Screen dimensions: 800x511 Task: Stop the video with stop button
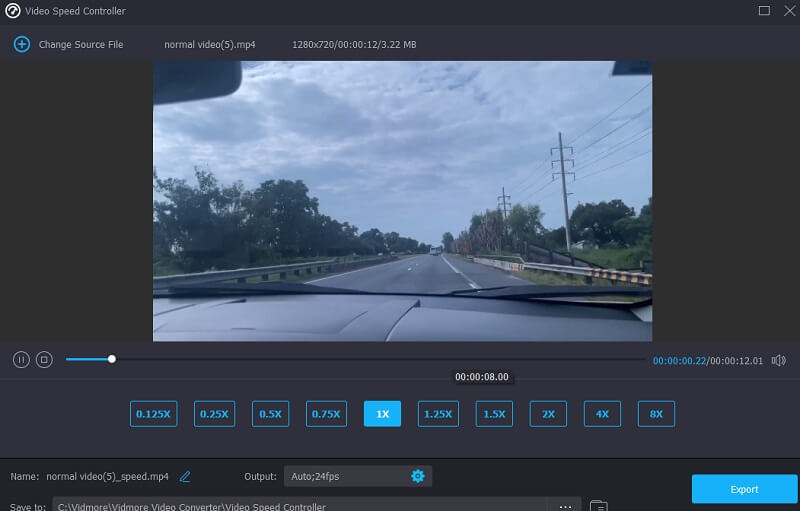point(44,359)
